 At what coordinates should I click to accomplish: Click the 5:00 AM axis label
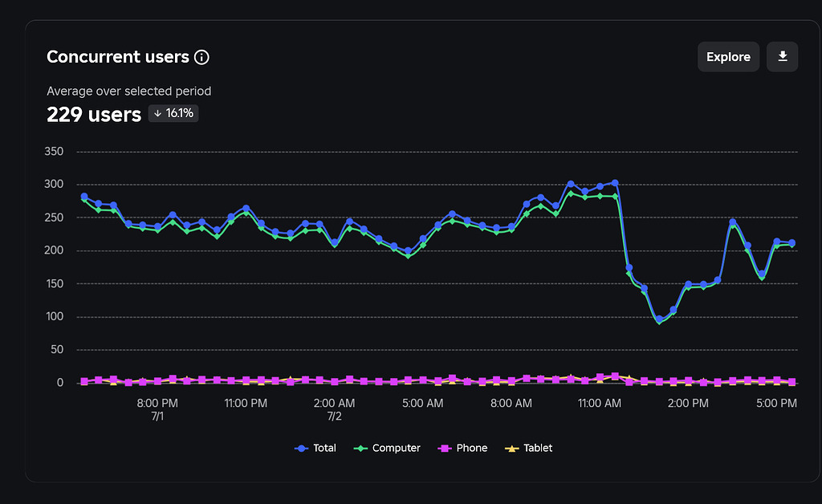pos(423,403)
